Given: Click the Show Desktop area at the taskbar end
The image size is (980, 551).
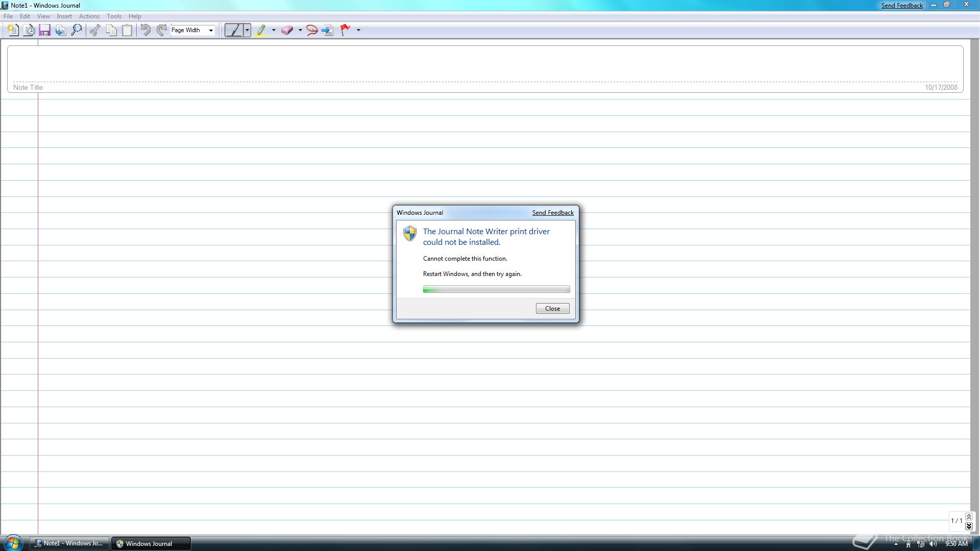Looking at the screenshot, I should (975, 543).
